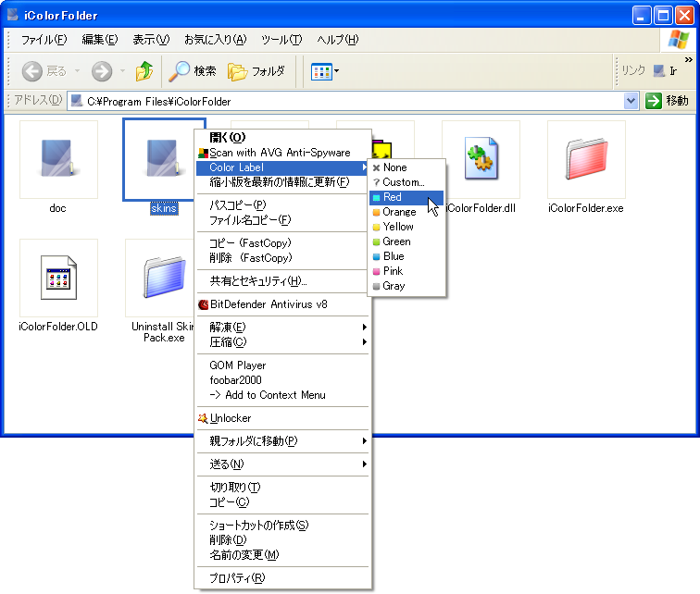
Task: Apply the Gray color label
Action: (x=406, y=286)
